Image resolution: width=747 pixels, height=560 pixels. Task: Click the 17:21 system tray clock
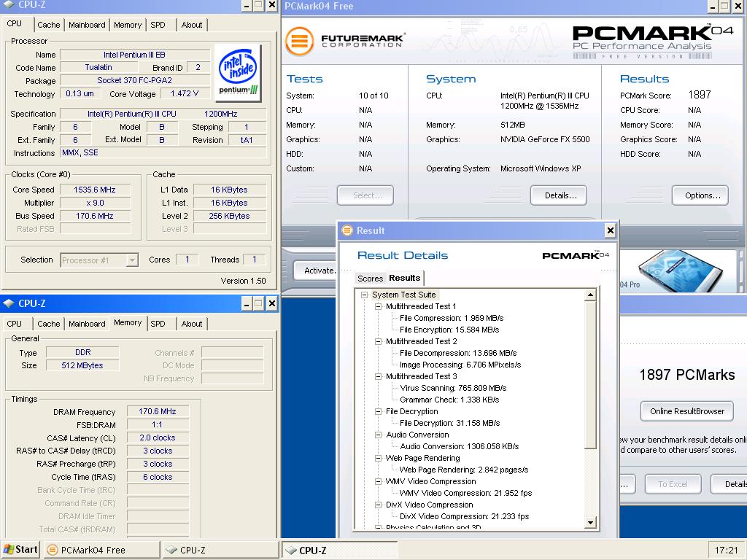click(726, 550)
